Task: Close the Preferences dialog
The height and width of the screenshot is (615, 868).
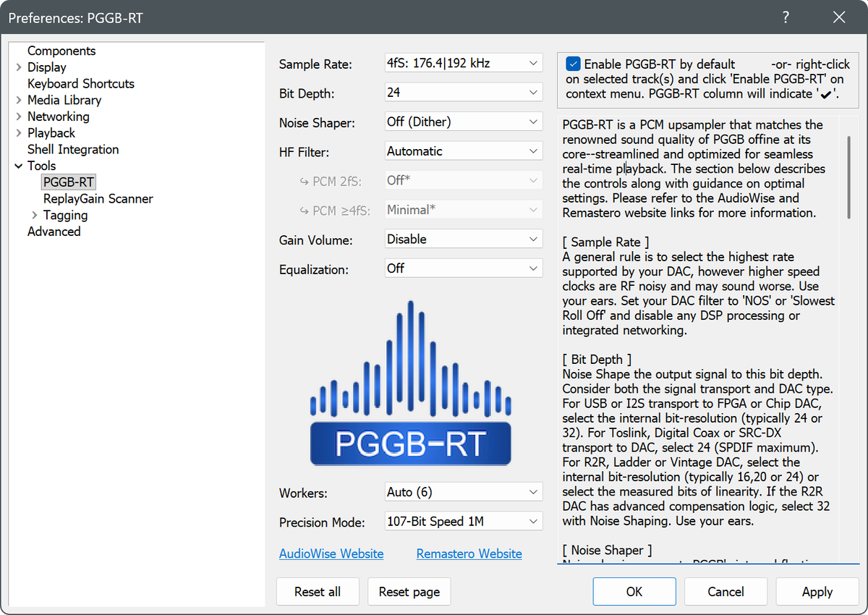Action: [x=839, y=17]
